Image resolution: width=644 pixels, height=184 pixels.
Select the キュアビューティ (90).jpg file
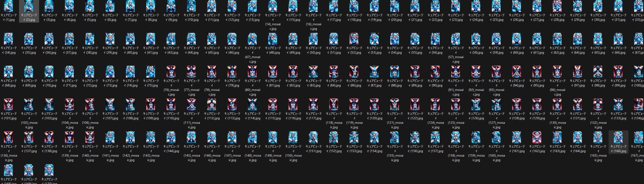tap(435, 72)
